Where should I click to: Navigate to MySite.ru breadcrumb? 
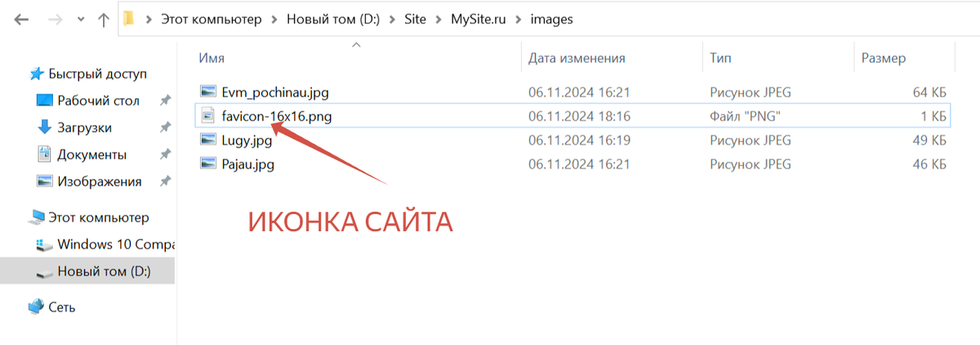click(x=477, y=19)
